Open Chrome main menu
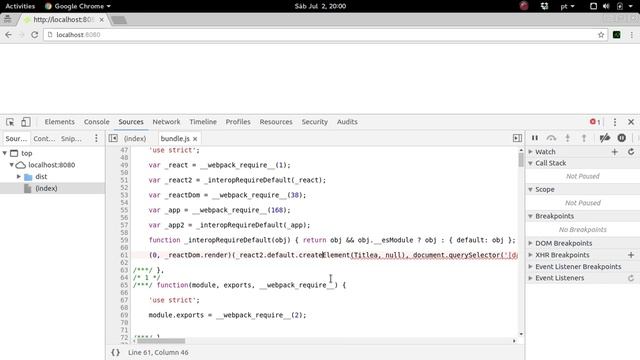The width and height of the screenshot is (640, 360). [631, 35]
